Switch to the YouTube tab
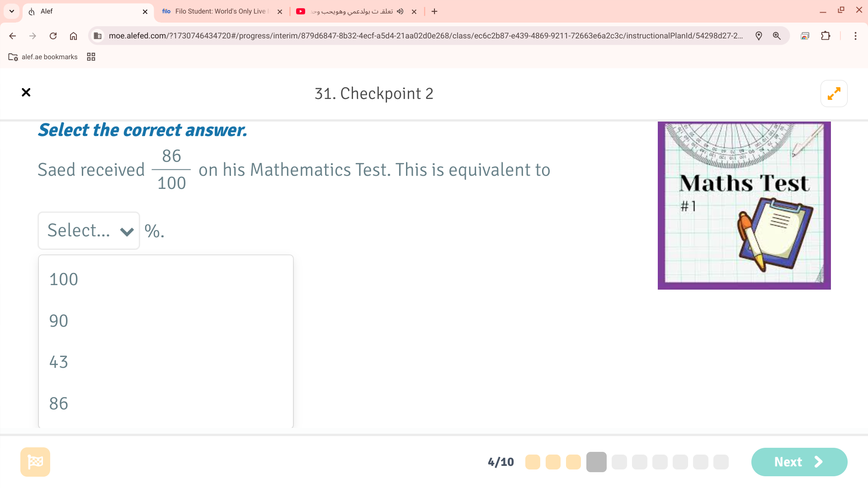This screenshot has width=868, height=488. tap(353, 11)
